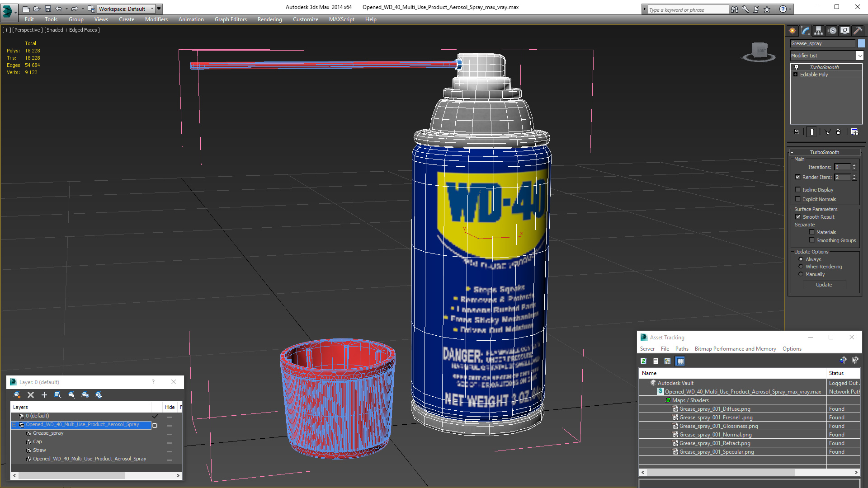Open Paths menu in Asset Tracking
868x488 pixels.
(x=682, y=349)
